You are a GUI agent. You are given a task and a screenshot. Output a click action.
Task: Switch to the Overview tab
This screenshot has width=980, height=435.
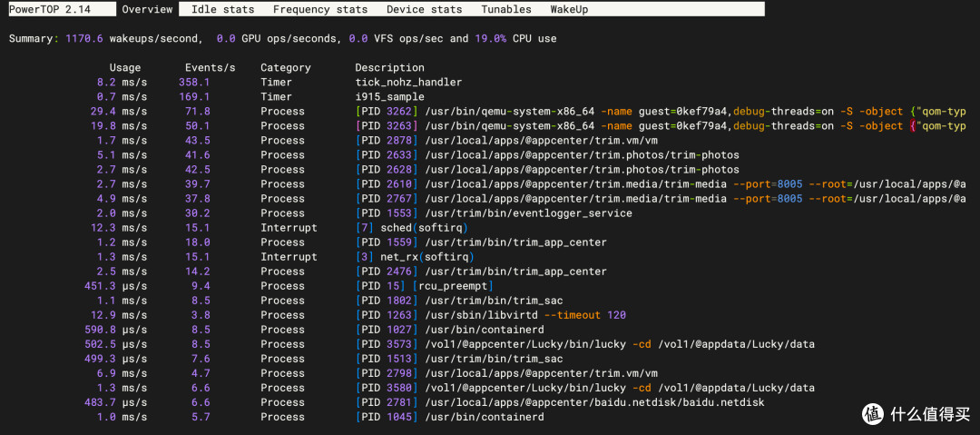click(x=148, y=9)
